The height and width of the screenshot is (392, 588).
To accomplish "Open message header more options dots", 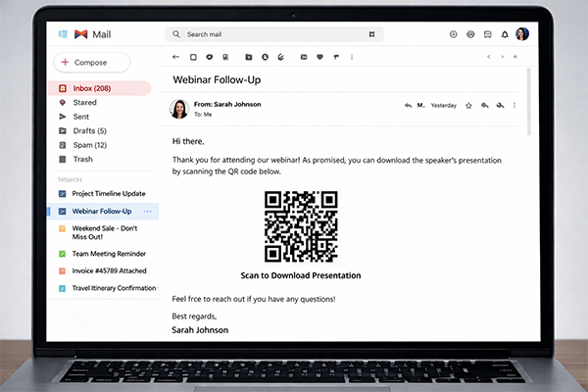I will coord(514,106).
